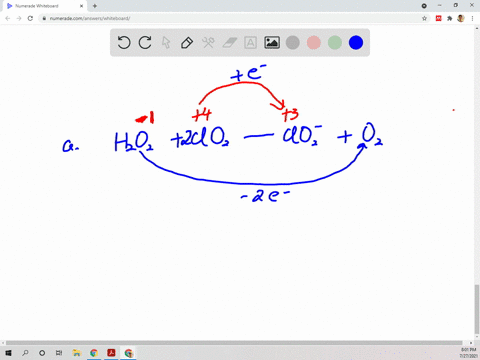The width and height of the screenshot is (480, 360).
Task: Go back to previous page
Action: point(8,18)
